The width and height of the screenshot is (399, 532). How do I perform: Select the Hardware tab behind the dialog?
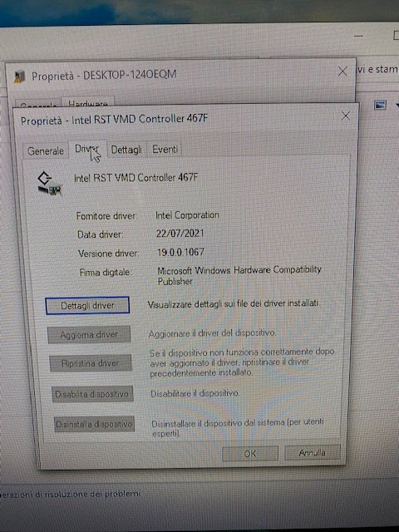tap(88, 103)
